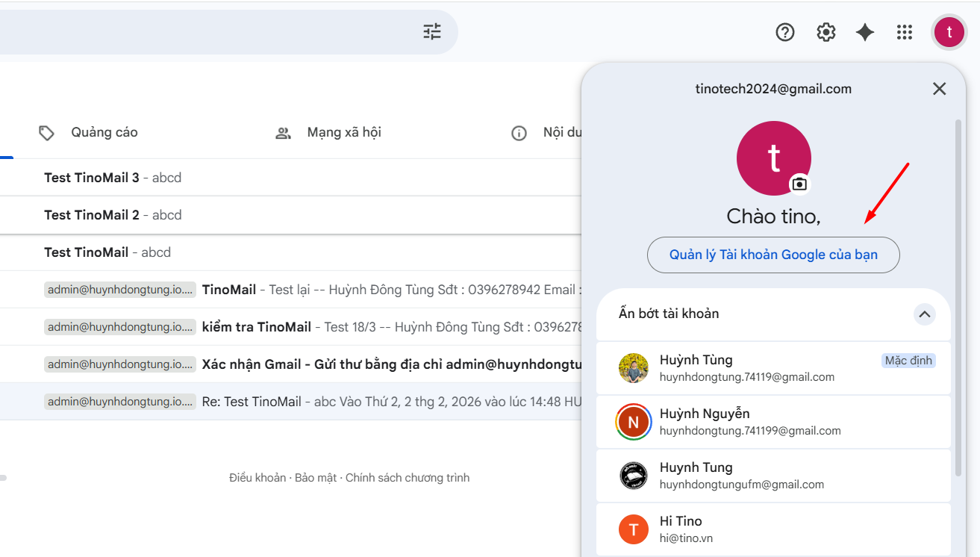Switch to Huỳnh Nguyễn account
Viewport: 980px width, 557px height.
tap(773, 422)
